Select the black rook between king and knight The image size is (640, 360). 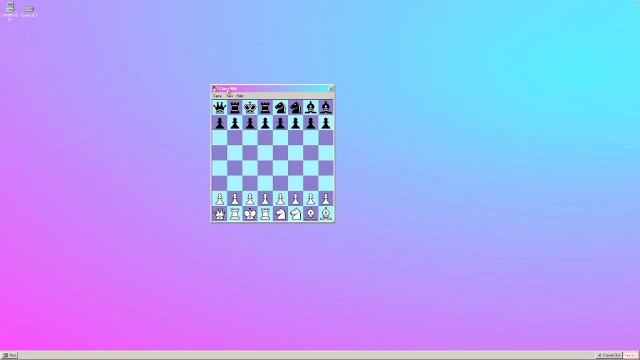[265, 108]
